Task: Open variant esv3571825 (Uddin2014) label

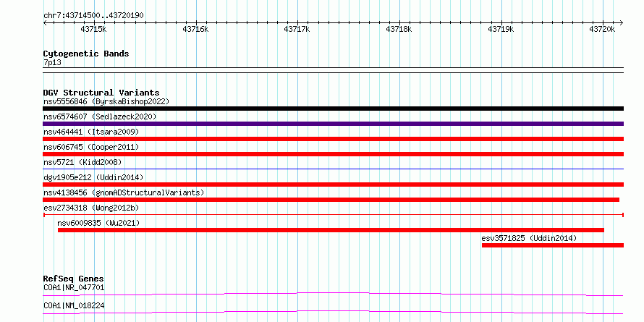Action: (529, 238)
